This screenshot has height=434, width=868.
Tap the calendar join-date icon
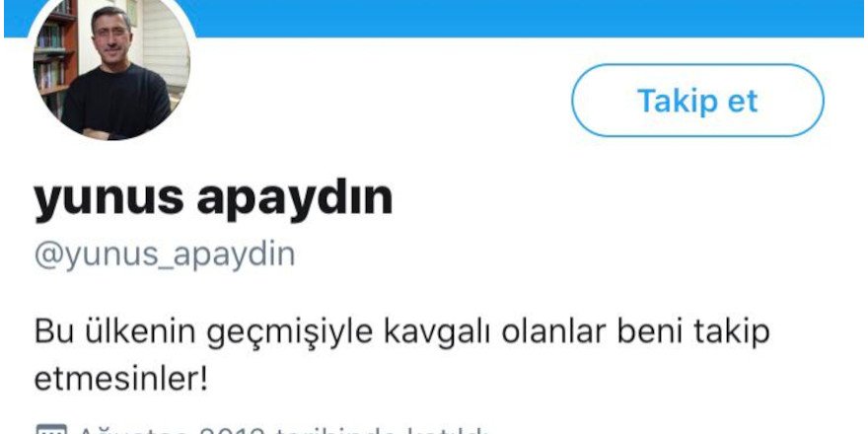point(51,430)
